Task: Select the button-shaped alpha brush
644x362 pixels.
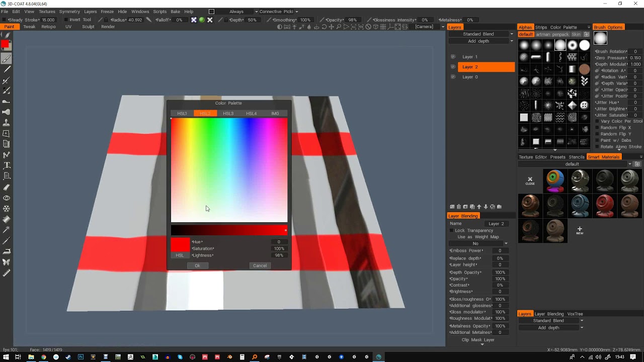Action: pos(584,106)
